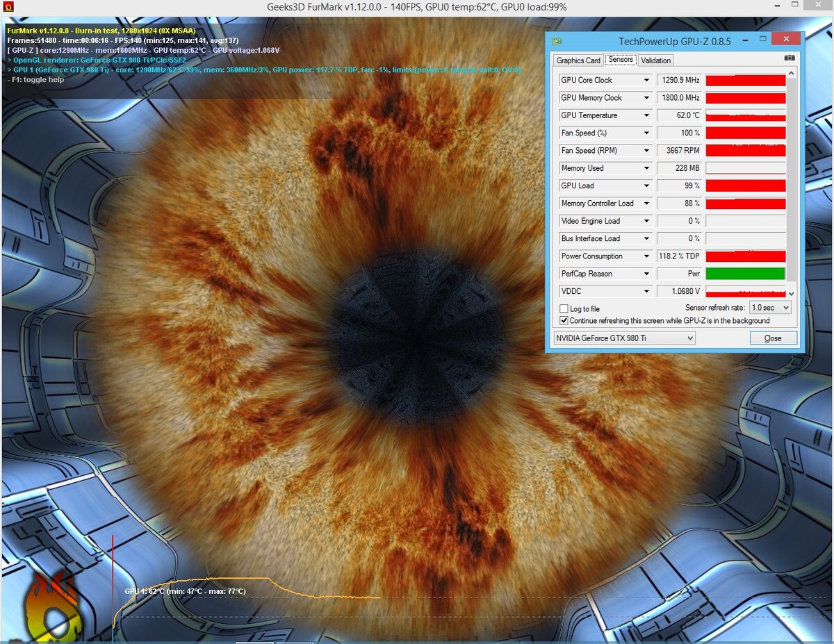834x644 pixels.
Task: Click the GPU-Z sensor list scroll down arrow
Action: [791, 294]
